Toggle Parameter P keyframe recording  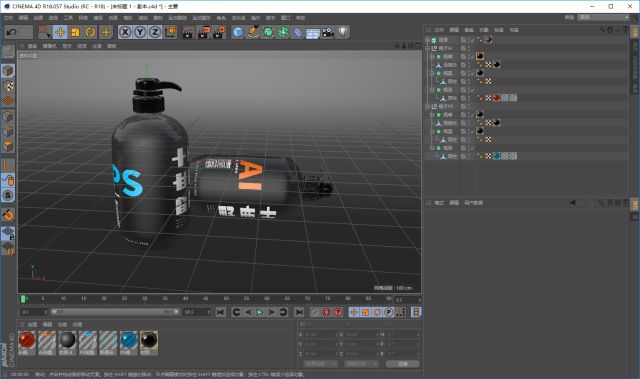pyautogui.click(x=389, y=312)
